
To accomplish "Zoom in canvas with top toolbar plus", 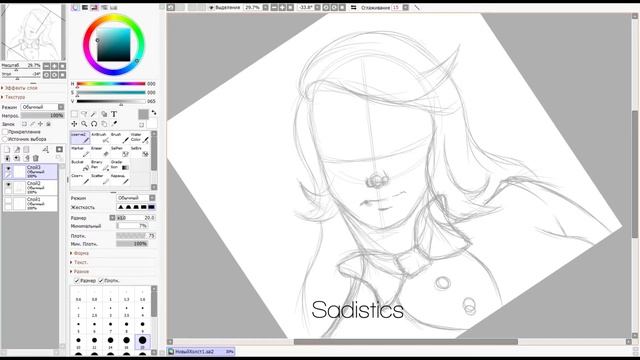I will [x=282, y=7].
